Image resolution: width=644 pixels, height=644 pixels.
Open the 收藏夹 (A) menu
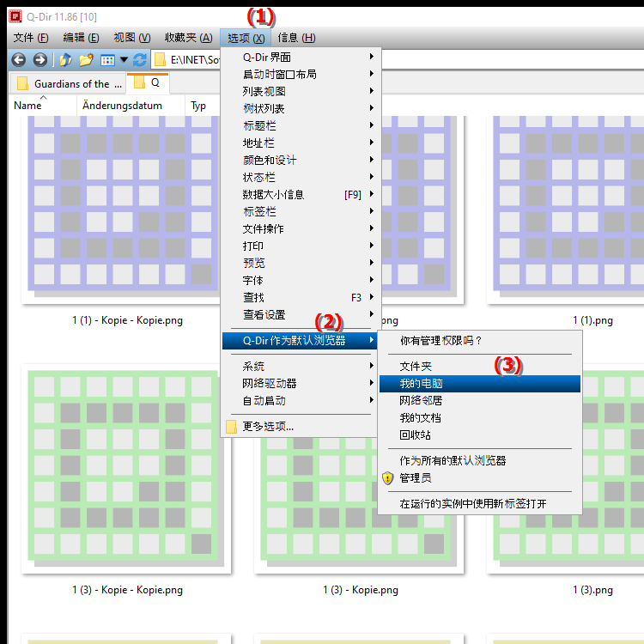(189, 38)
